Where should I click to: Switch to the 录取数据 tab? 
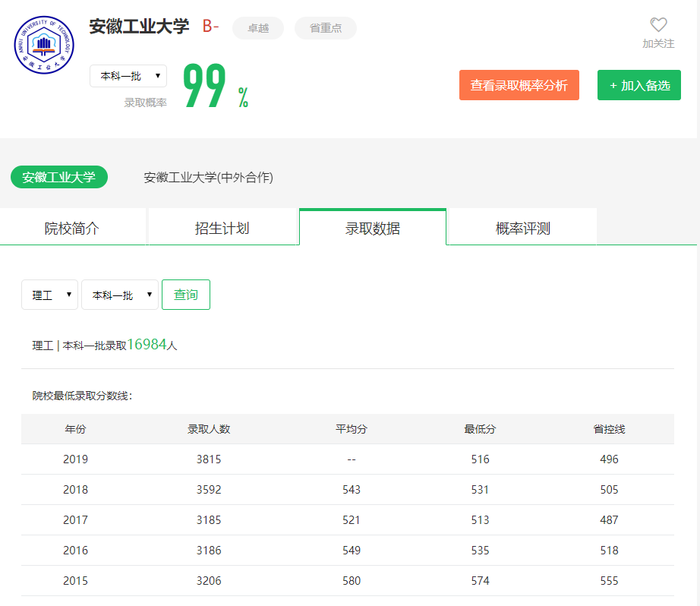click(x=372, y=228)
